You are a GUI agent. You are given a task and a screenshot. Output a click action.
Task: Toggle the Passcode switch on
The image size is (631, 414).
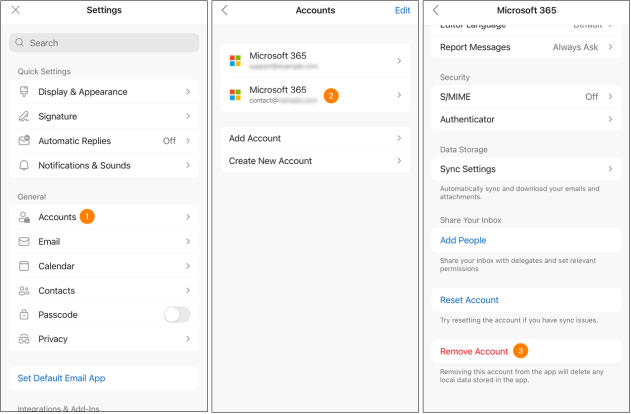(x=177, y=315)
